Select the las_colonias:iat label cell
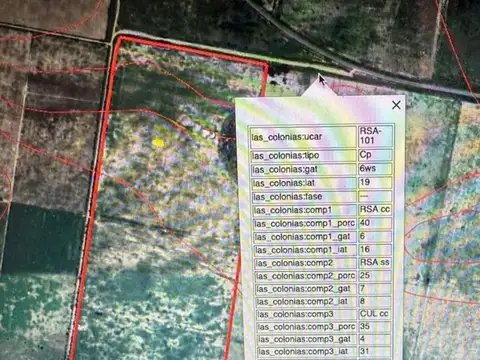The width and height of the screenshot is (480, 360). [304, 183]
